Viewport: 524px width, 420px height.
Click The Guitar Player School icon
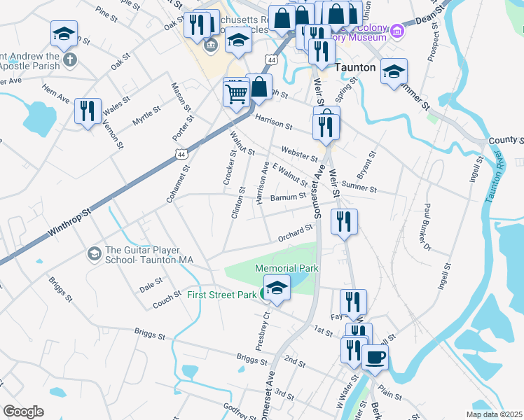[x=94, y=254]
